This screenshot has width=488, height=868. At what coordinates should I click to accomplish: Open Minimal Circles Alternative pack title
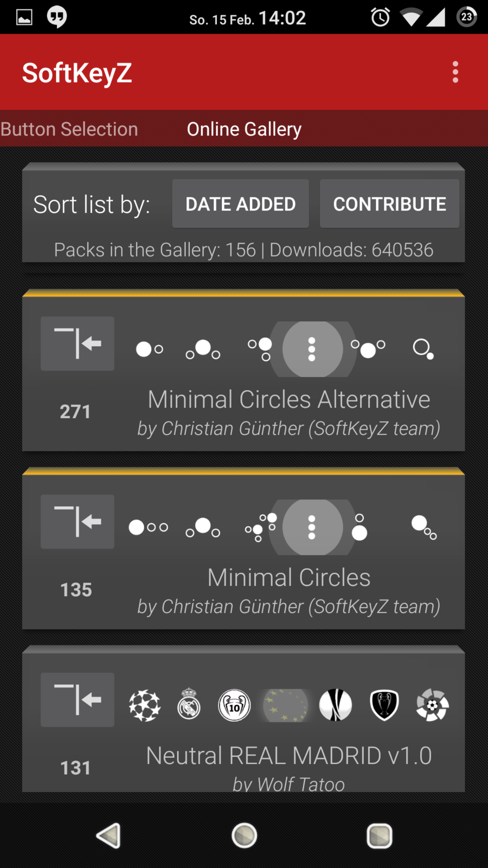coord(289,400)
